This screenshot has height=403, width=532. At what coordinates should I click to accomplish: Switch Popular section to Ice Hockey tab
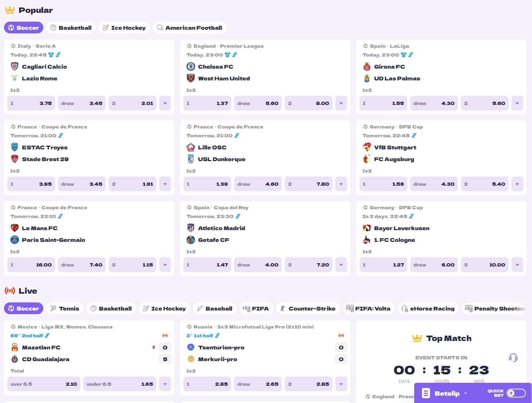124,28
